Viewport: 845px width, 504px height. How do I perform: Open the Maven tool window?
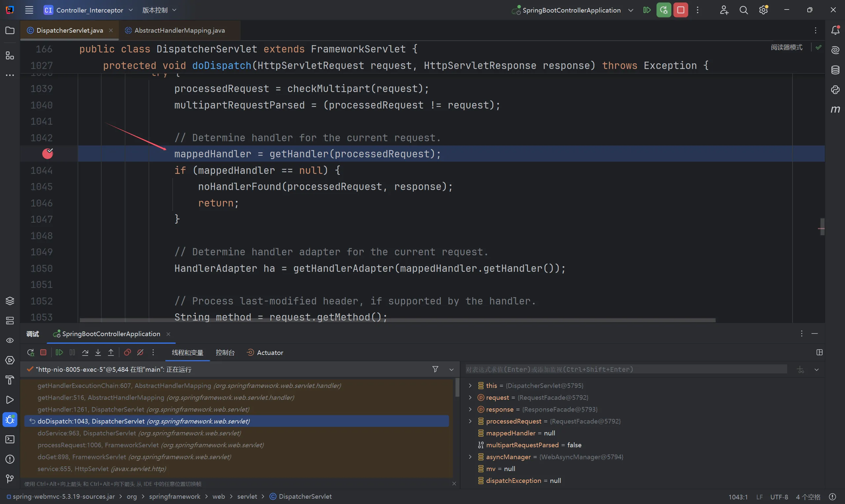click(835, 109)
